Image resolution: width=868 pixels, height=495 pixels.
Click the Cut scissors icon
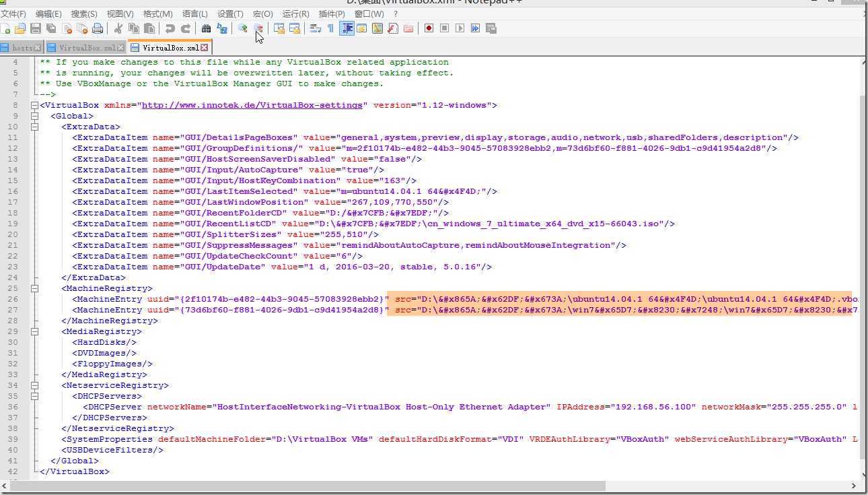pyautogui.click(x=118, y=28)
